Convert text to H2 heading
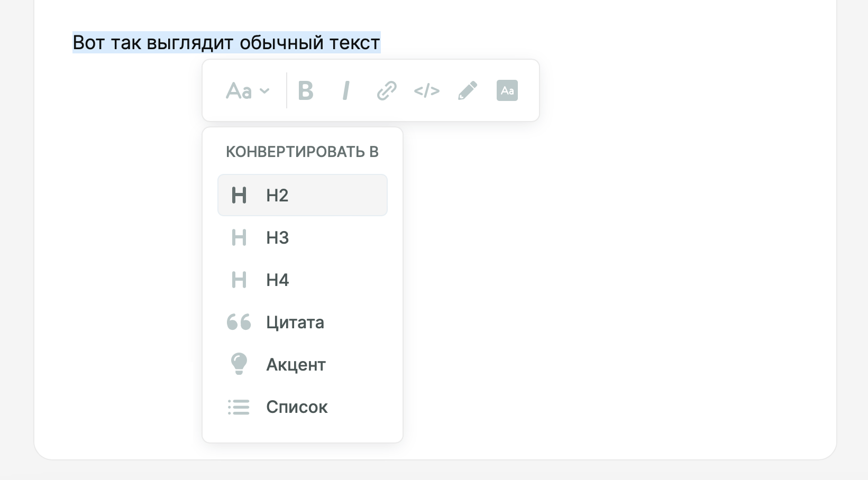The image size is (868, 480). [303, 195]
